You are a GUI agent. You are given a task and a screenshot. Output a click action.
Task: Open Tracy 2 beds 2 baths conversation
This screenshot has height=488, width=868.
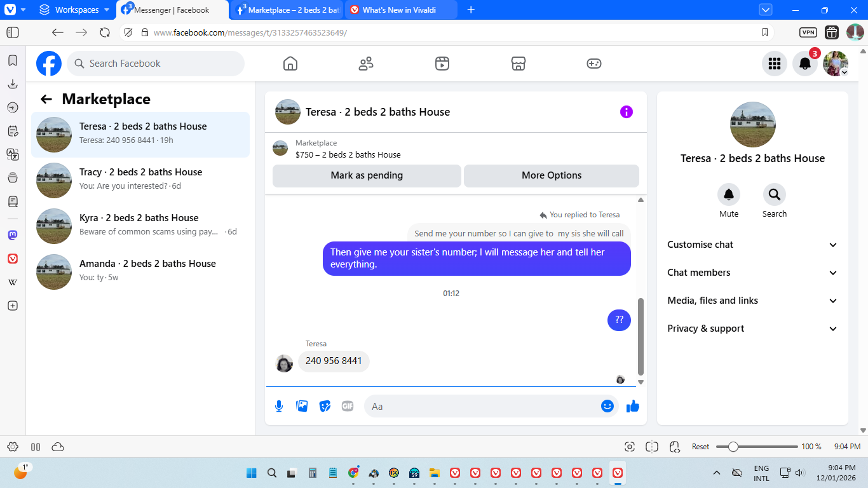(140, 180)
